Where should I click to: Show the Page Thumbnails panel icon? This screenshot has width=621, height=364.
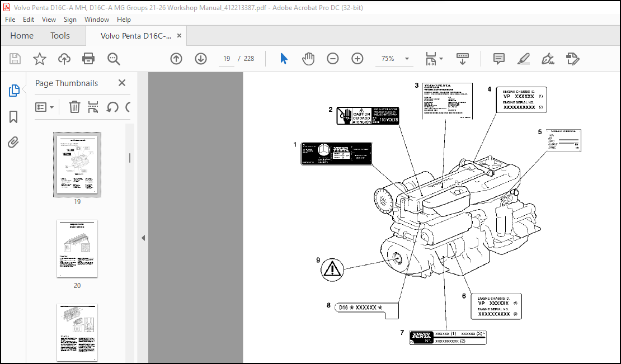14,91
